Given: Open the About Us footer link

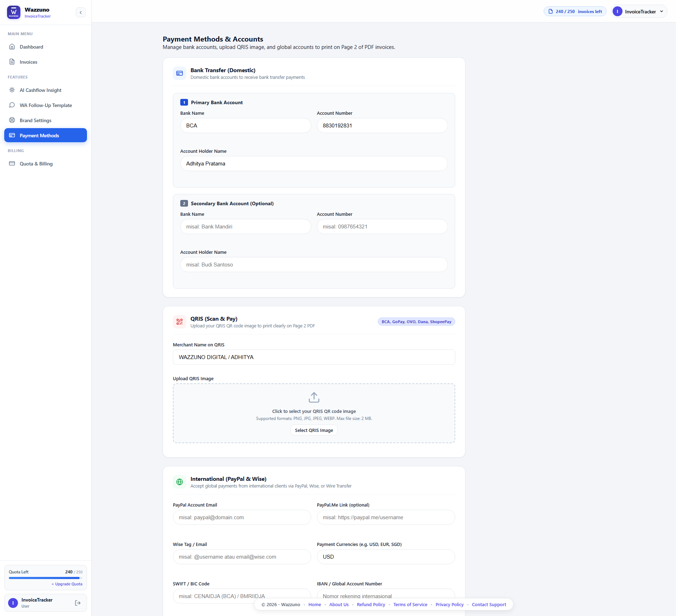Looking at the screenshot, I should click(x=339, y=605).
